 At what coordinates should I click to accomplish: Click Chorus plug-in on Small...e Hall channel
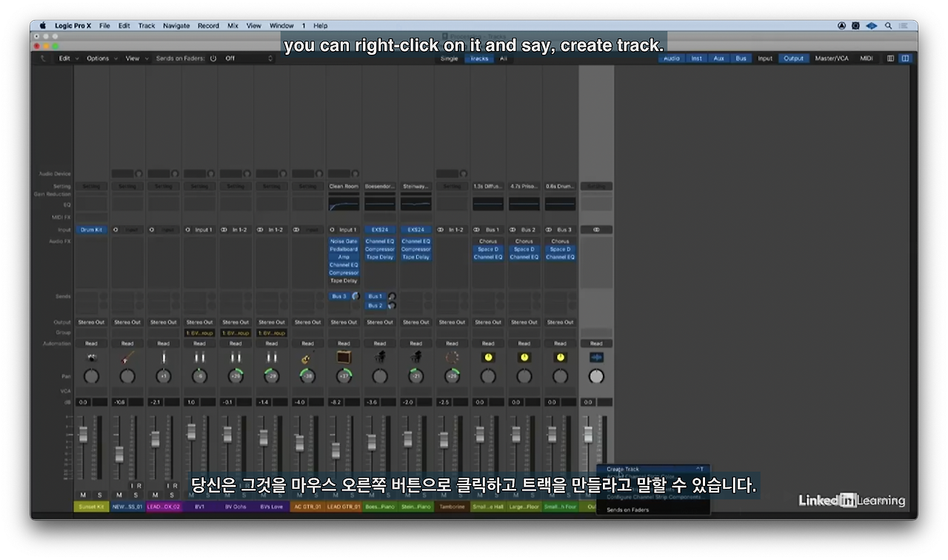tap(488, 241)
